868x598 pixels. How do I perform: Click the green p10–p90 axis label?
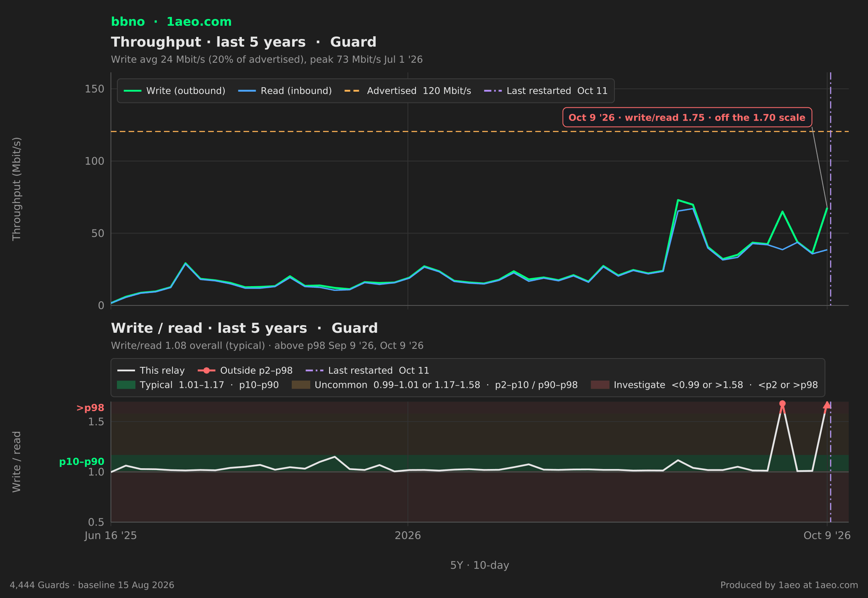tap(82, 462)
